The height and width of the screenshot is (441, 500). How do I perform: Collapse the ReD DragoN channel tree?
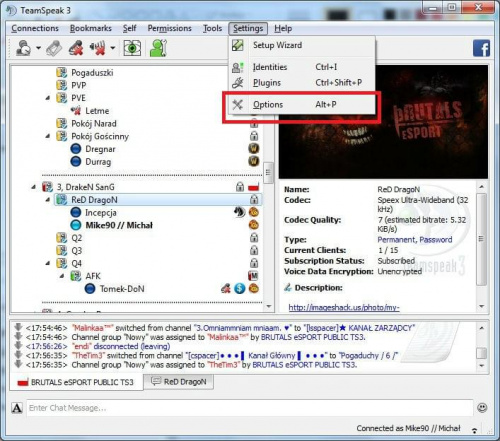click(48, 200)
